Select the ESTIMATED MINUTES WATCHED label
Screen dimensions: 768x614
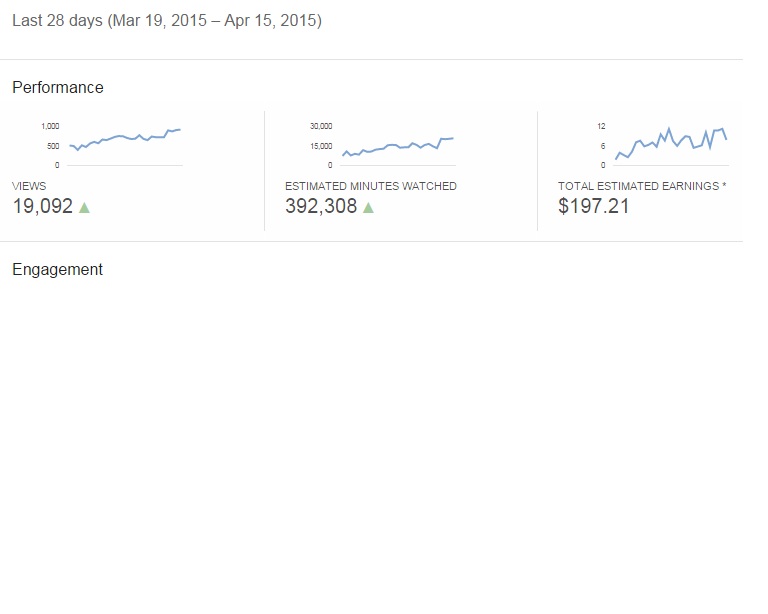[371, 186]
